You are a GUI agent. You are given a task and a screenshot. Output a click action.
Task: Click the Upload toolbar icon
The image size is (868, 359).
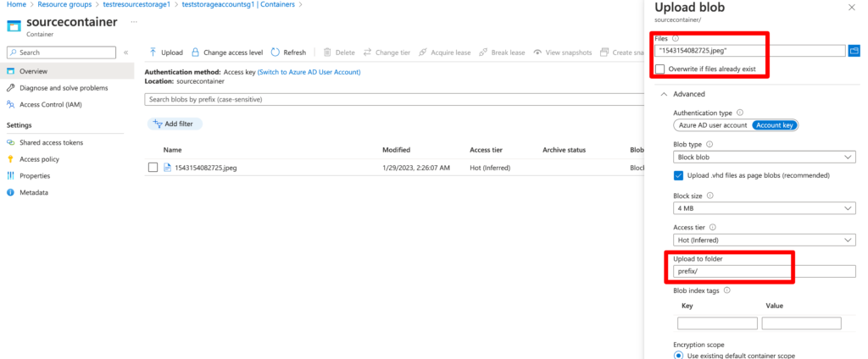153,52
